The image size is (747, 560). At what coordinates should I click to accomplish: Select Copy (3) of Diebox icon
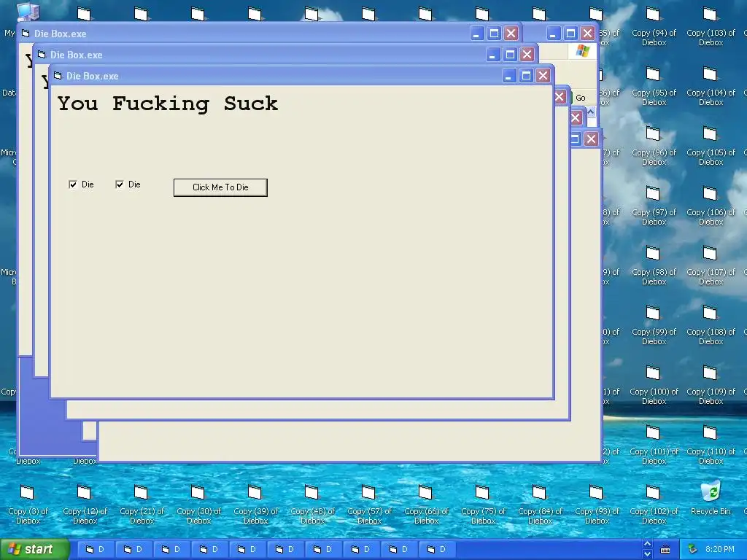(x=28, y=506)
